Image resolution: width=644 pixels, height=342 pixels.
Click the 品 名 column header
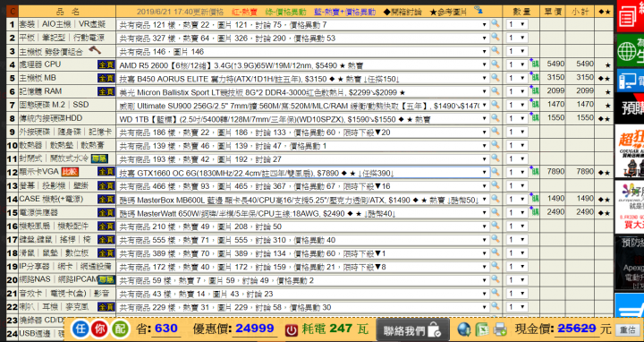(67, 11)
